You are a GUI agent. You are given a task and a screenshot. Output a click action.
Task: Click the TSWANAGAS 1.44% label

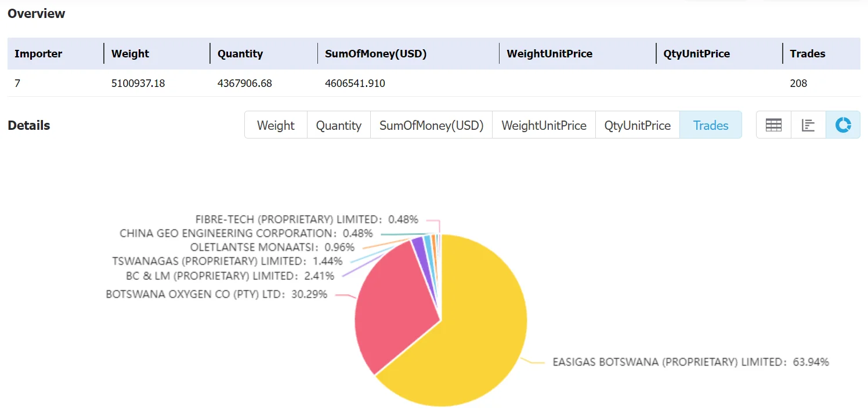click(227, 261)
